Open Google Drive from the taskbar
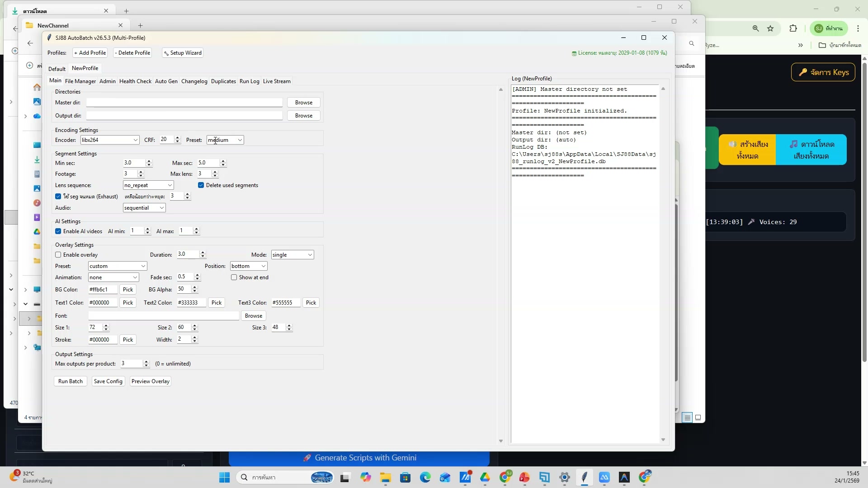 coord(485,477)
